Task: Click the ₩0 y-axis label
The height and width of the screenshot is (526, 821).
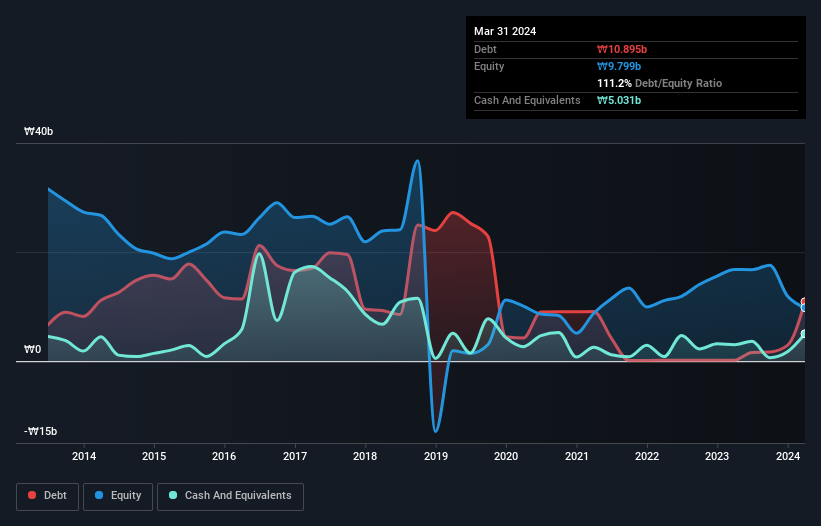Action: click(32, 349)
